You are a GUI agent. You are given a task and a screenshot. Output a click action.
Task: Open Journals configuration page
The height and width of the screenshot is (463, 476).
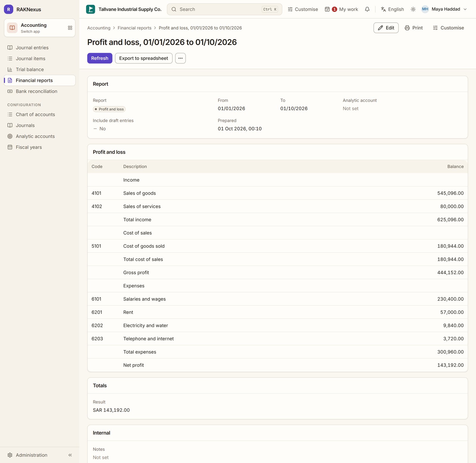(x=40, y=125)
